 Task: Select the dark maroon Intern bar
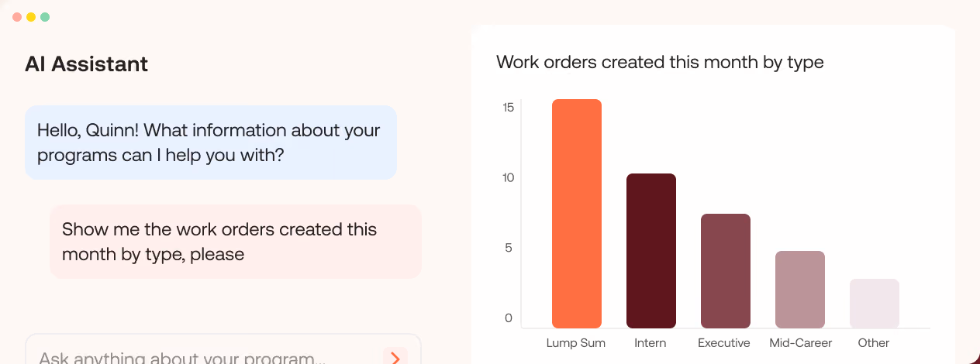651,251
